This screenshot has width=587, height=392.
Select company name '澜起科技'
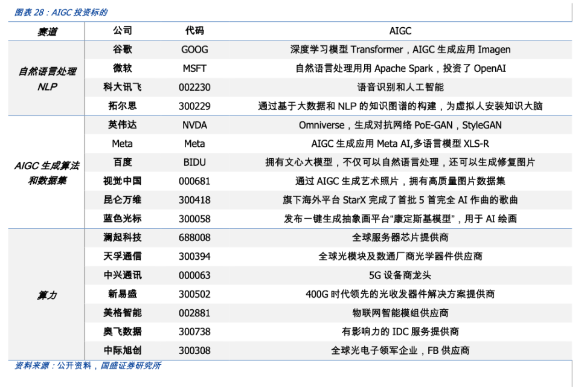(123, 237)
